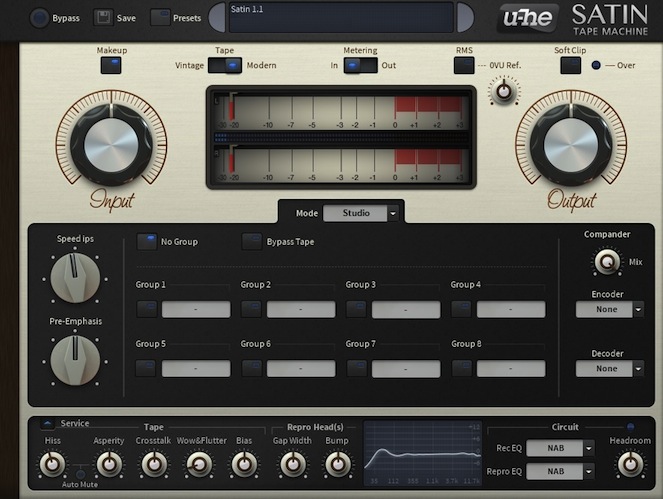The height and width of the screenshot is (499, 663).
Task: Click the Group 2 name field
Action: point(301,309)
